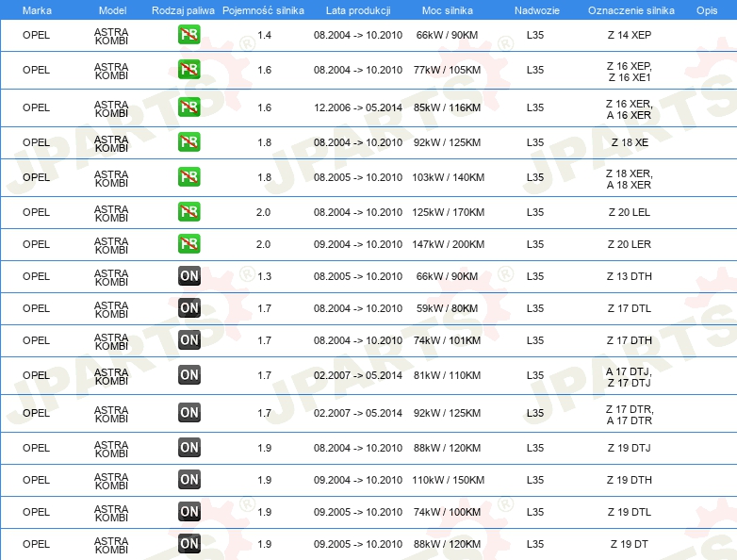
Task: Click the power value 74kW / 101KM
Action: (447, 340)
